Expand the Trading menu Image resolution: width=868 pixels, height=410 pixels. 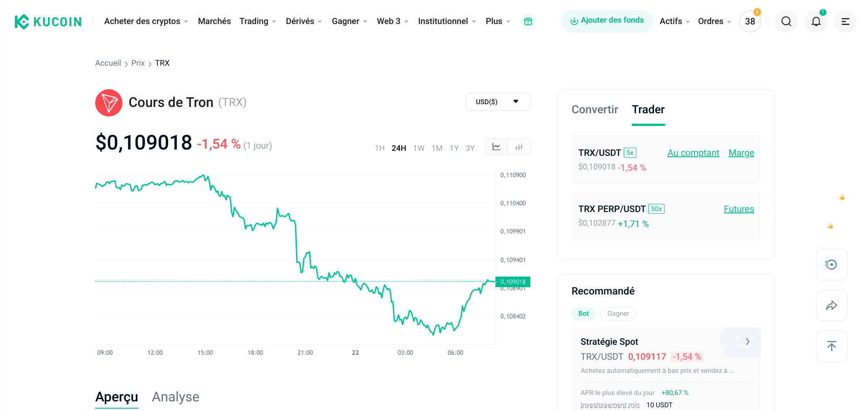coord(257,21)
